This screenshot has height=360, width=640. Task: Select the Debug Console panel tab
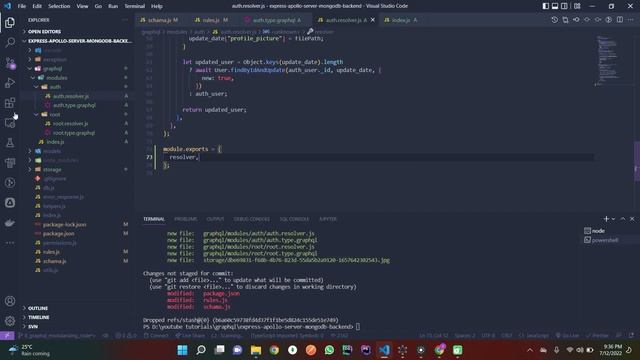(251, 219)
